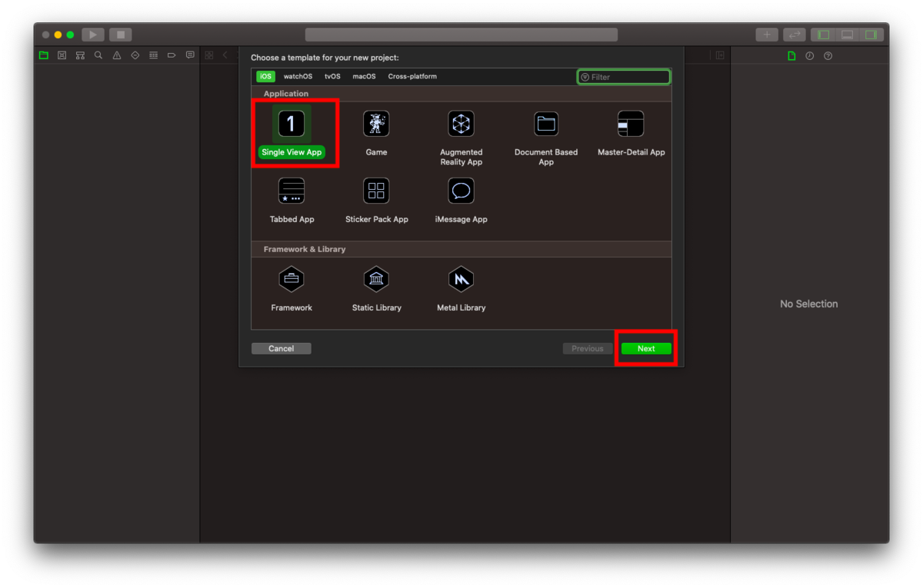This screenshot has height=588, width=923.
Task: Toggle the left navigator panel
Action: pyautogui.click(x=824, y=35)
